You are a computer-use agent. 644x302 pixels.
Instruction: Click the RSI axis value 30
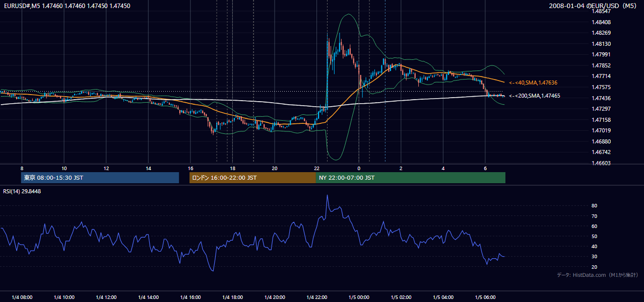(595, 257)
